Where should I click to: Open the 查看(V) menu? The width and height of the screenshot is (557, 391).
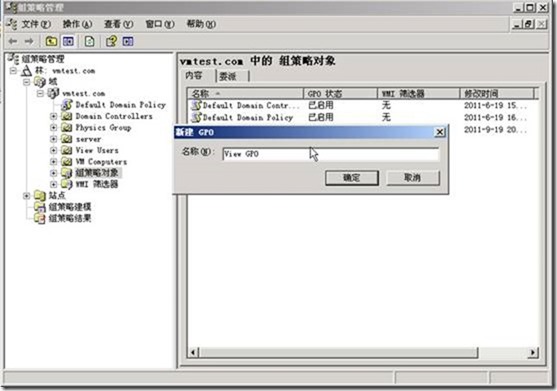(119, 24)
